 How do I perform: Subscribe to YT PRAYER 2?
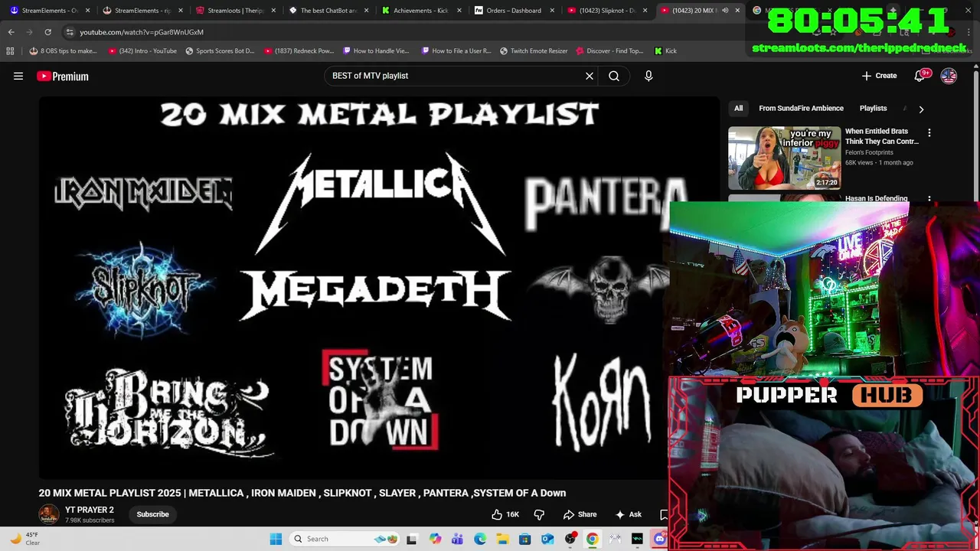[x=152, y=514]
